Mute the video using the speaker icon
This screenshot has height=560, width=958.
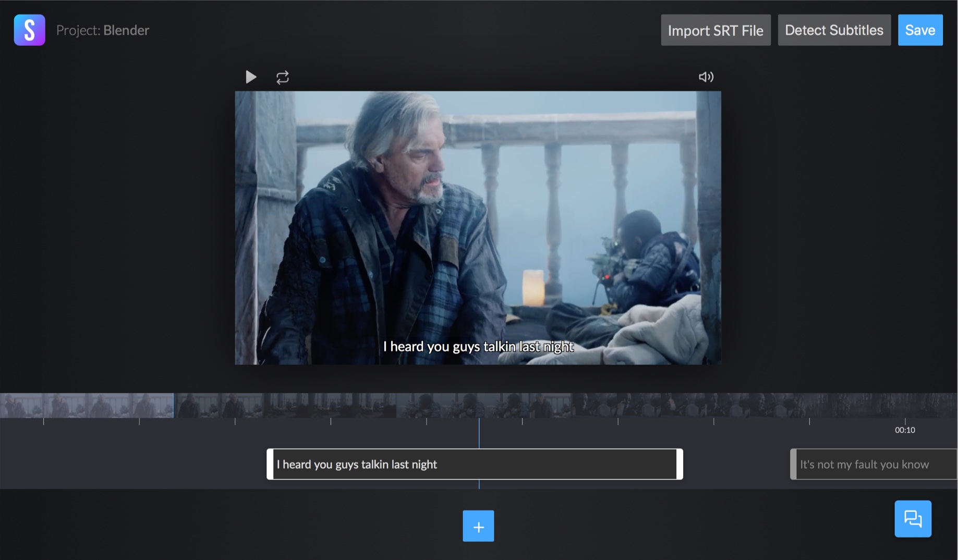[706, 77]
